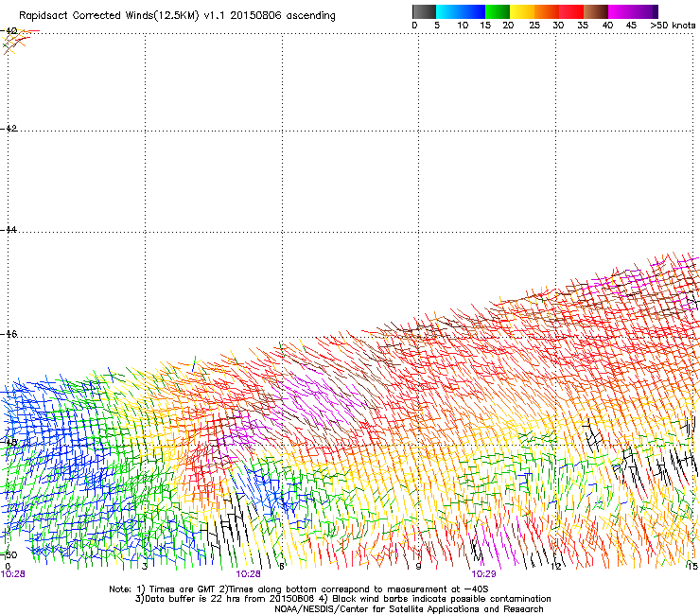Click the '15' longitude axis label
Image resolution: width=700 pixels, height=615 pixels.
click(x=692, y=567)
